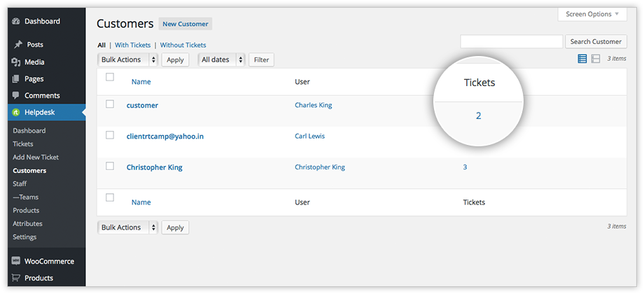Screen dimensions: 644x294
Task: Expand the Screen Options panel
Action: [x=591, y=15]
